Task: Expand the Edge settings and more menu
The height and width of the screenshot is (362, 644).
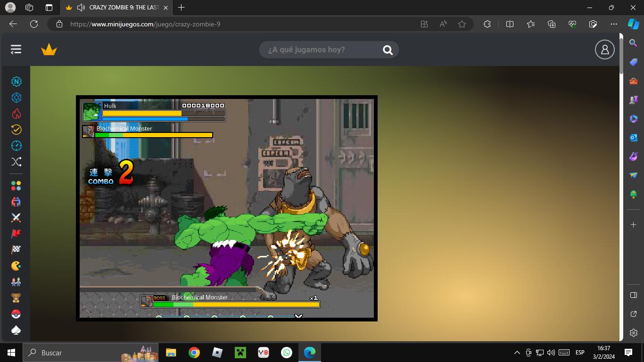Action: pos(613,24)
